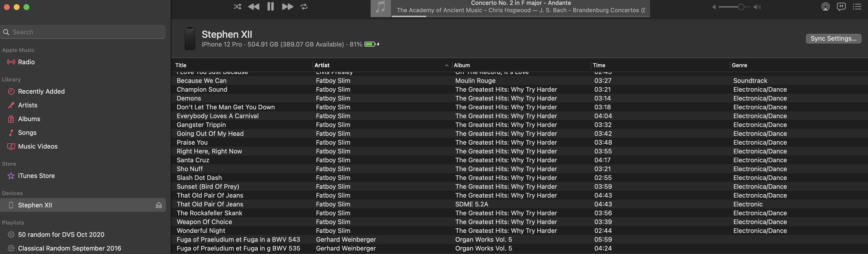Open Recently Added in the Library
The image size is (868, 254).
click(x=41, y=91)
